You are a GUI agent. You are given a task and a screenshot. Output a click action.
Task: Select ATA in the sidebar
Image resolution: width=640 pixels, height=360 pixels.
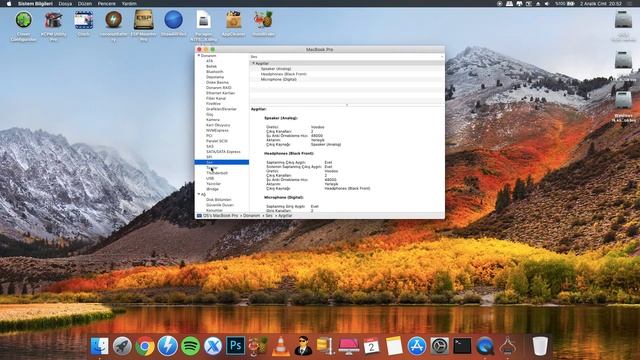coord(209,61)
